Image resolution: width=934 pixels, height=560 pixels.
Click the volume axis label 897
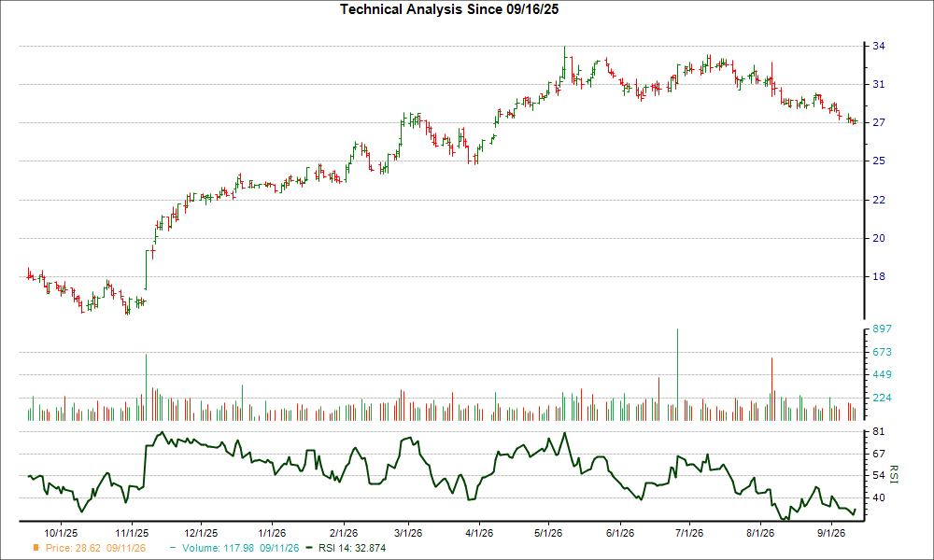tap(883, 329)
